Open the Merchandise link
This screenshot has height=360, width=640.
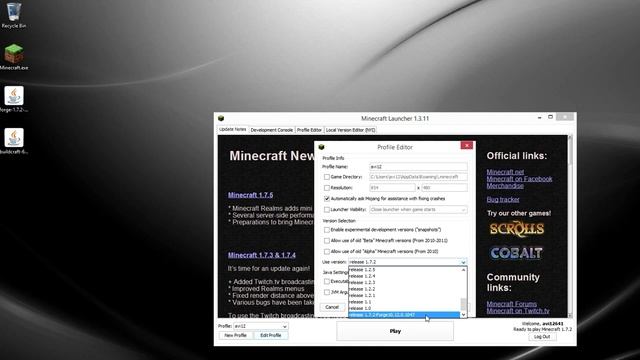[x=505, y=186]
